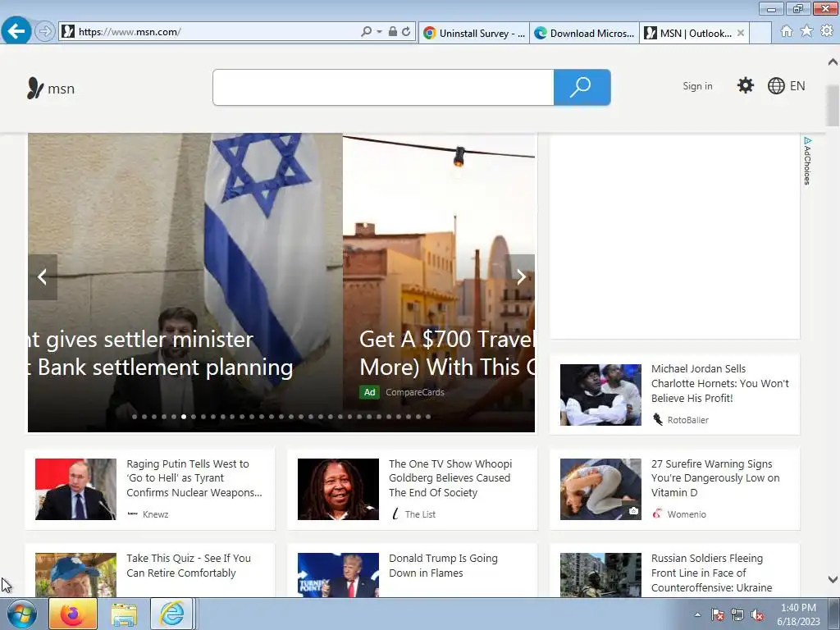Click the Donald Trump article thumbnail
840x630 pixels.
click(x=338, y=575)
